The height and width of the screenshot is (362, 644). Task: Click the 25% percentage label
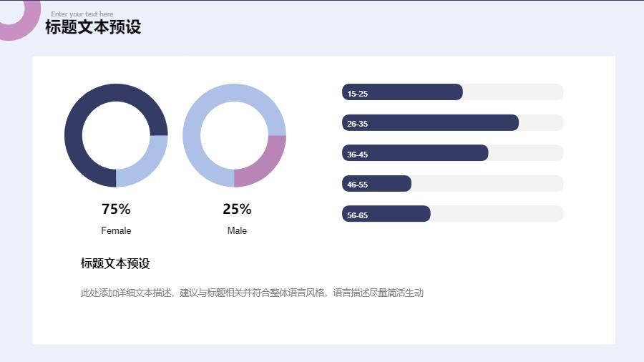(237, 209)
